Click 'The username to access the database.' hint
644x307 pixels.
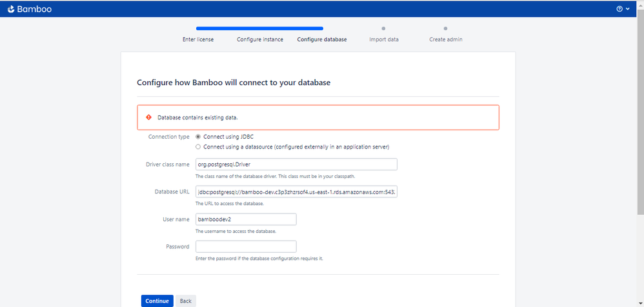point(236,231)
